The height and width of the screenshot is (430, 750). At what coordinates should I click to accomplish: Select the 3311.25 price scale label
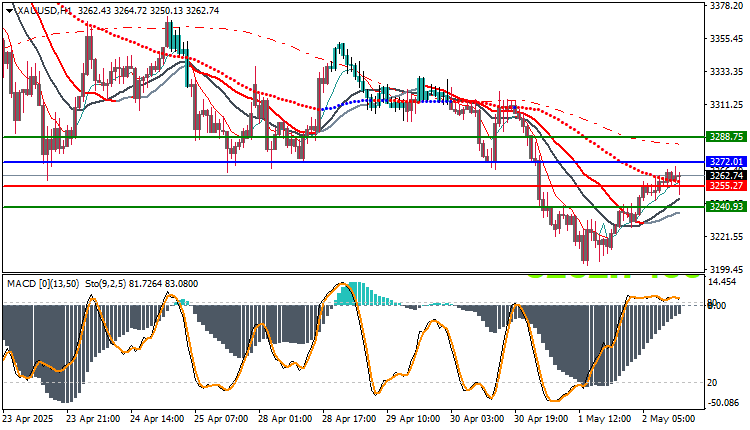727,104
